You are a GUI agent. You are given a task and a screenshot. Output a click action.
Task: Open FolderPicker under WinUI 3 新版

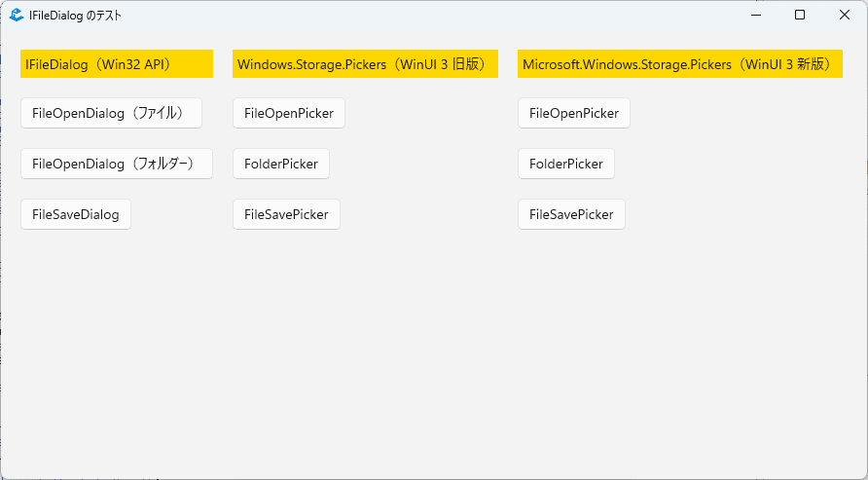click(x=566, y=164)
